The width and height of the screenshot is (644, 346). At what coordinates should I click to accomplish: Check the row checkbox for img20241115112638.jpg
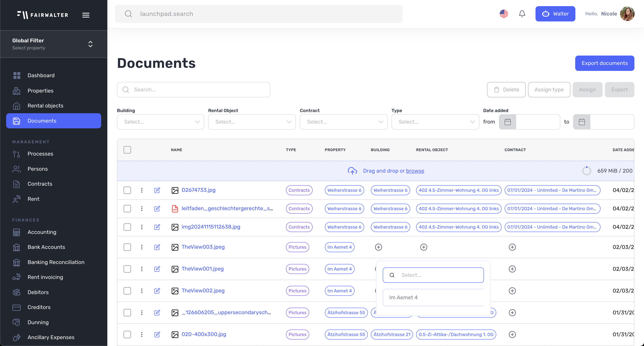coord(127,227)
